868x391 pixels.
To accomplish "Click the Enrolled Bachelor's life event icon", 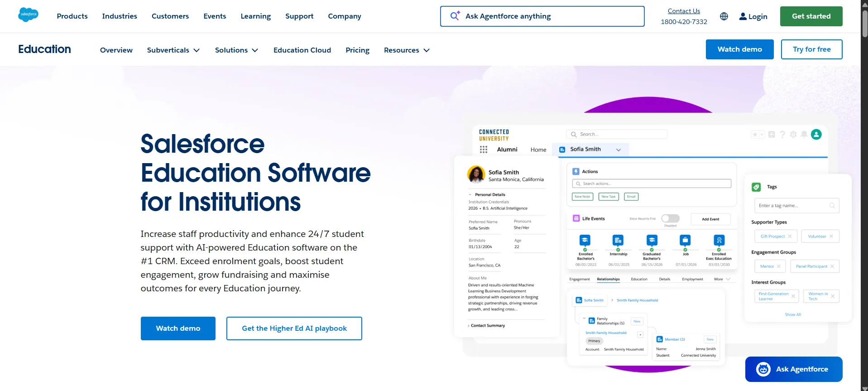I will (x=585, y=240).
